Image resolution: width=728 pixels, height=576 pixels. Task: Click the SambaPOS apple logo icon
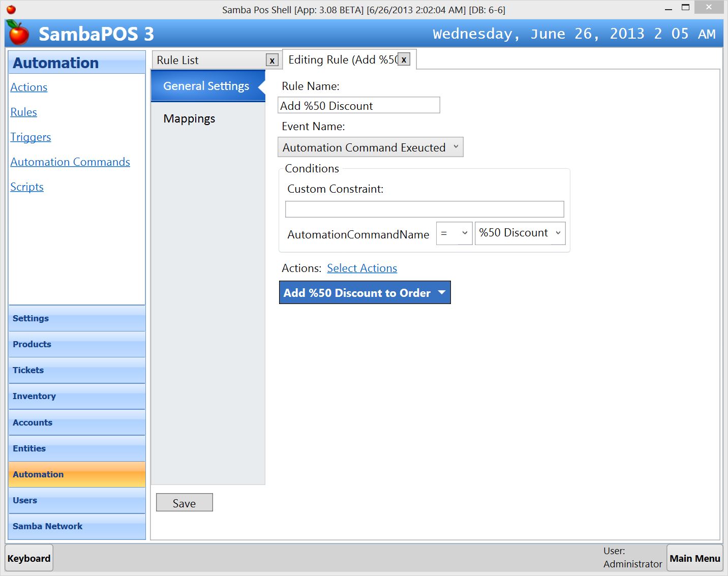(19, 34)
